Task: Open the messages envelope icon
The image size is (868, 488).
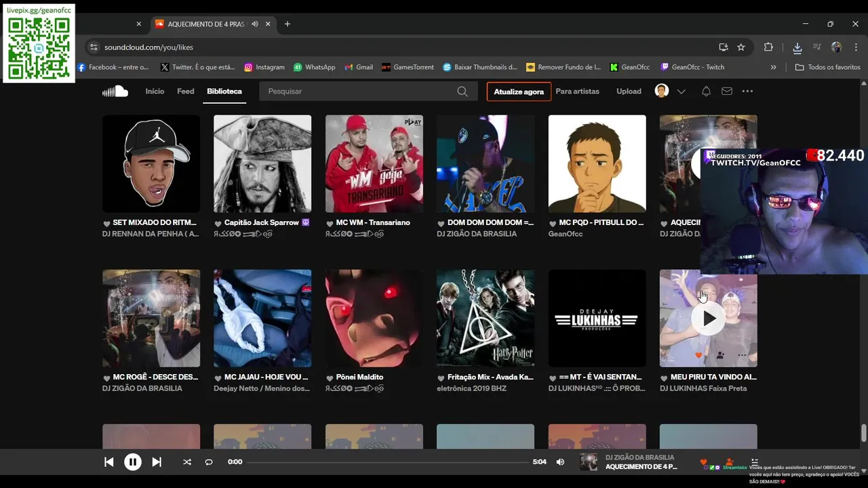Action: [727, 91]
